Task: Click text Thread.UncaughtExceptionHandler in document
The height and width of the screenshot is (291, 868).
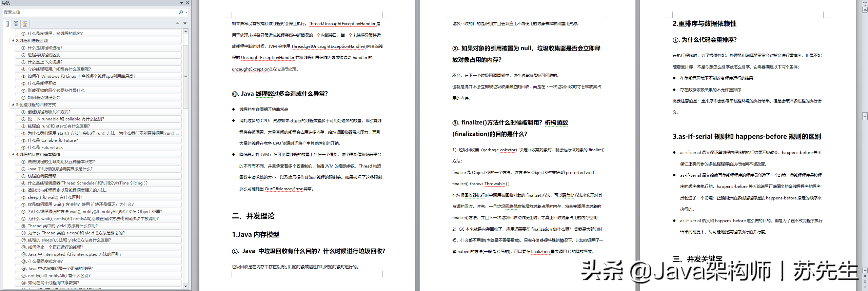Action: [342, 24]
